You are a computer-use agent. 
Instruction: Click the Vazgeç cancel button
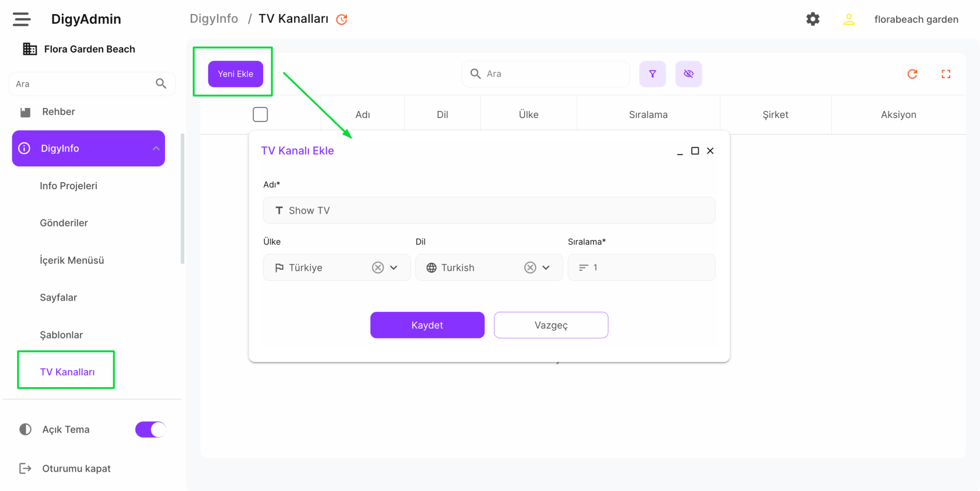click(551, 325)
